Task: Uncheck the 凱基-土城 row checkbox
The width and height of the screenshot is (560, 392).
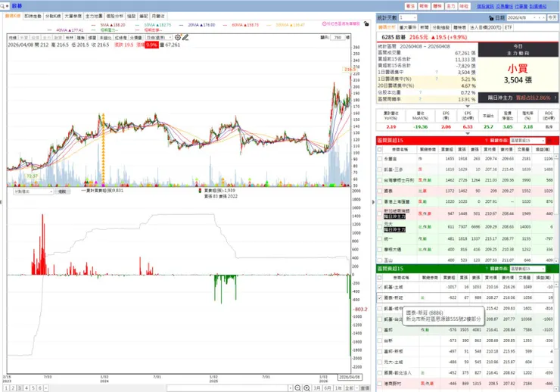Action: [380, 287]
